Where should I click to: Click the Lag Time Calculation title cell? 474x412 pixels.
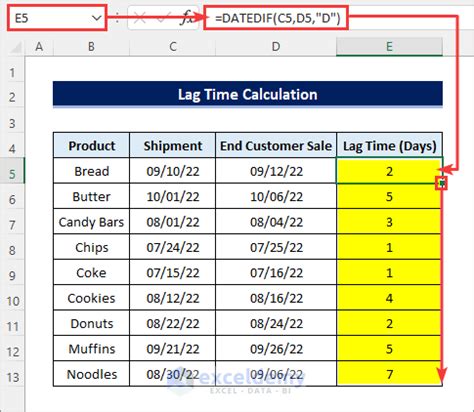click(x=248, y=94)
